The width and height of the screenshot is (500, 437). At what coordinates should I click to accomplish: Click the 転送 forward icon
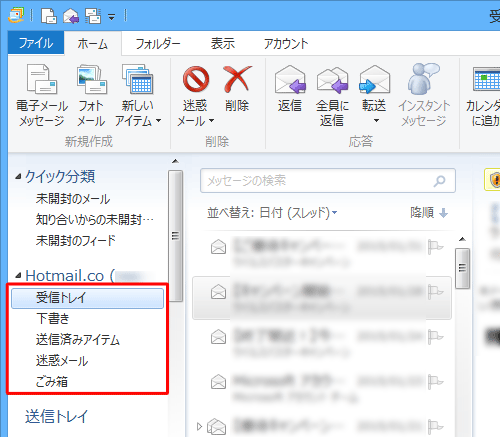375,80
